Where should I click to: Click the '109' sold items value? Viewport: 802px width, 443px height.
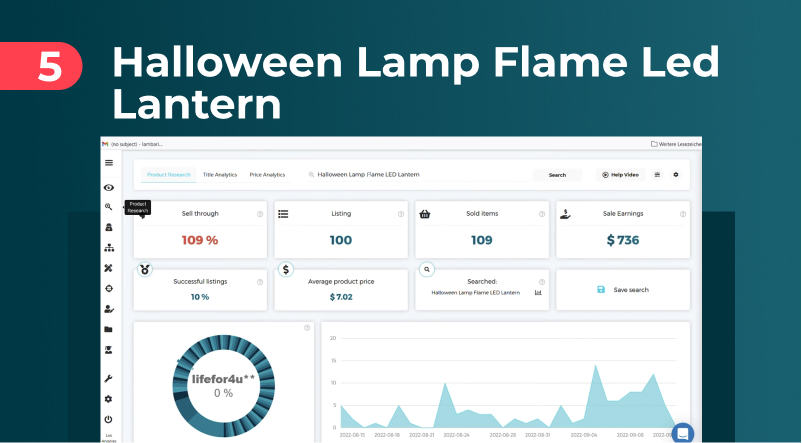482,240
